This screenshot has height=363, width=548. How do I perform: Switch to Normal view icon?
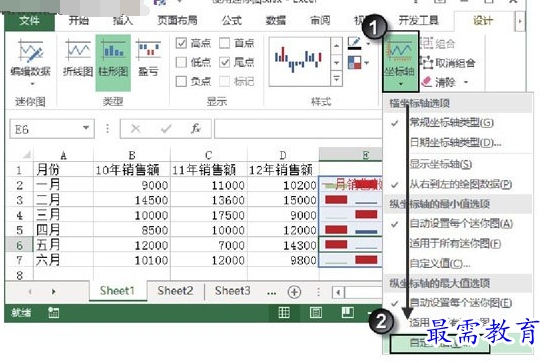point(284,312)
